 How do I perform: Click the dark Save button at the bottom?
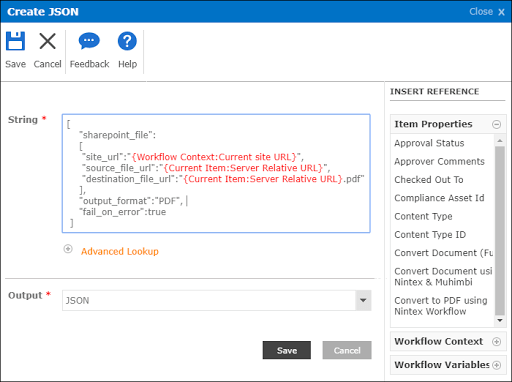coord(287,350)
